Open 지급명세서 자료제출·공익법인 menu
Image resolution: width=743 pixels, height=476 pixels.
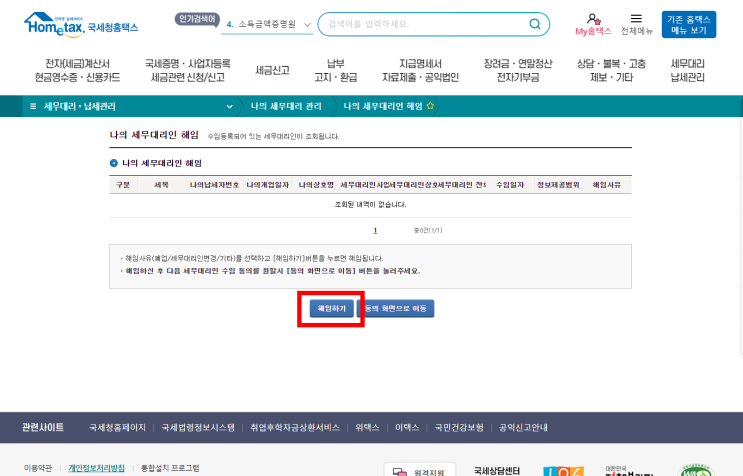click(x=420, y=71)
